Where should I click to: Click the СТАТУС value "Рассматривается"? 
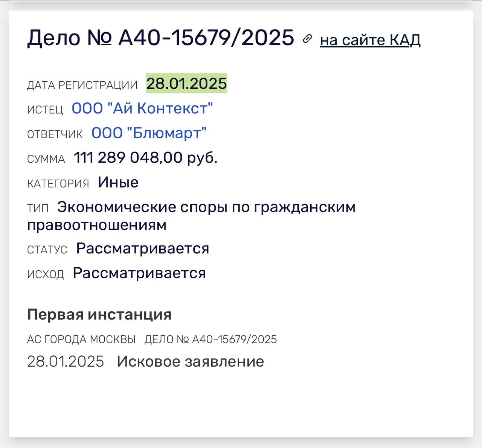142,248
